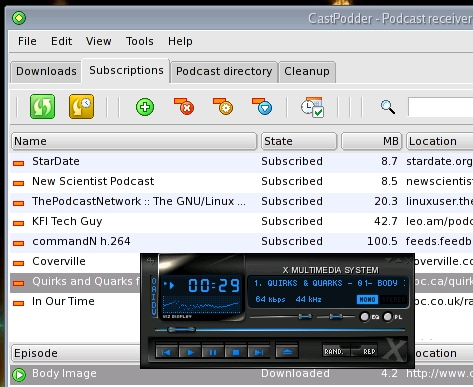The height and width of the screenshot is (387, 473).
Task: Select the New Scientist Podcast row
Action: click(x=241, y=182)
